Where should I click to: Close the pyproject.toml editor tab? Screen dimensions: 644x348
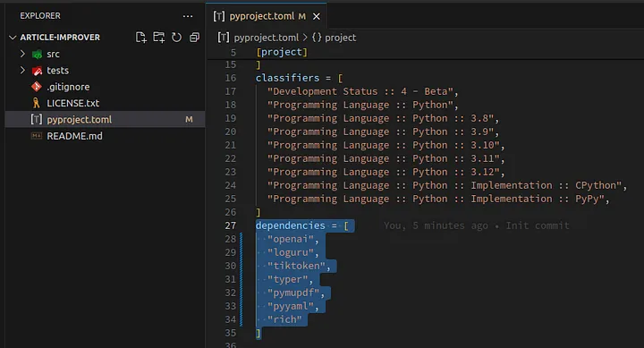point(317,16)
